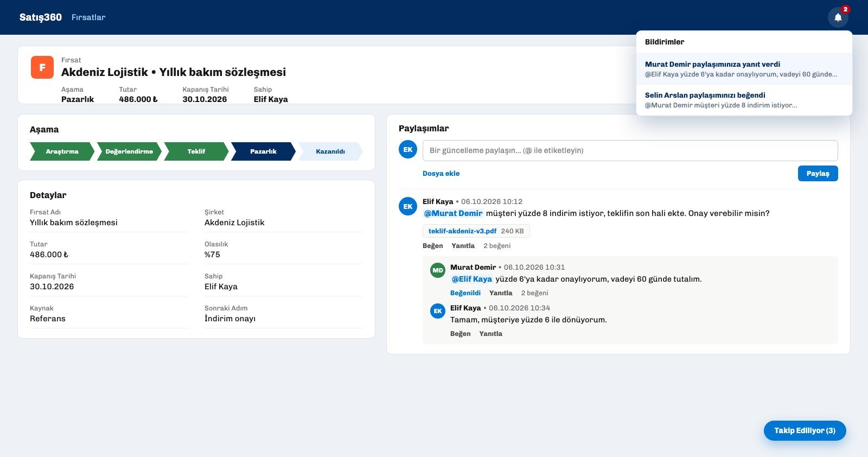Select the Teklif stage
868x457 pixels.
coord(196,151)
